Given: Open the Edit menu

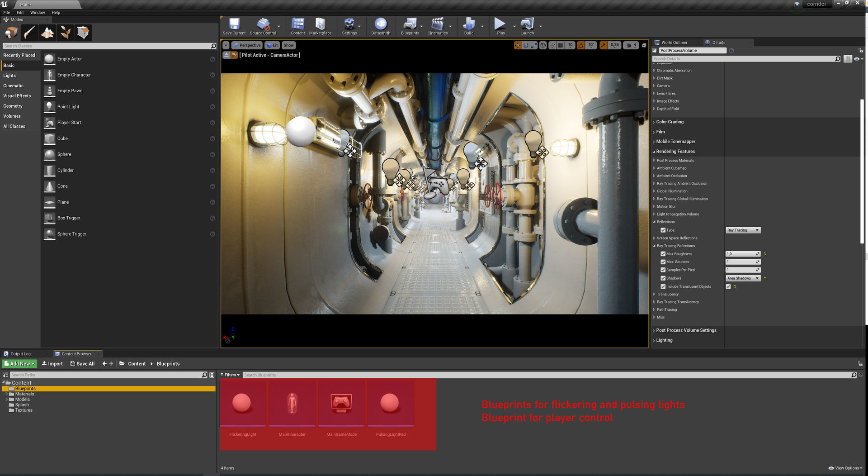Looking at the screenshot, I should click(20, 13).
